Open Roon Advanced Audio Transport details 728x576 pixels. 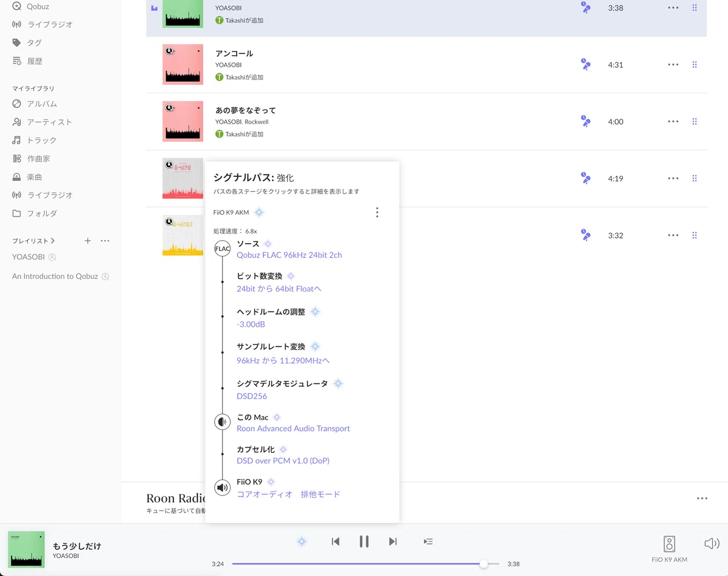tap(293, 428)
